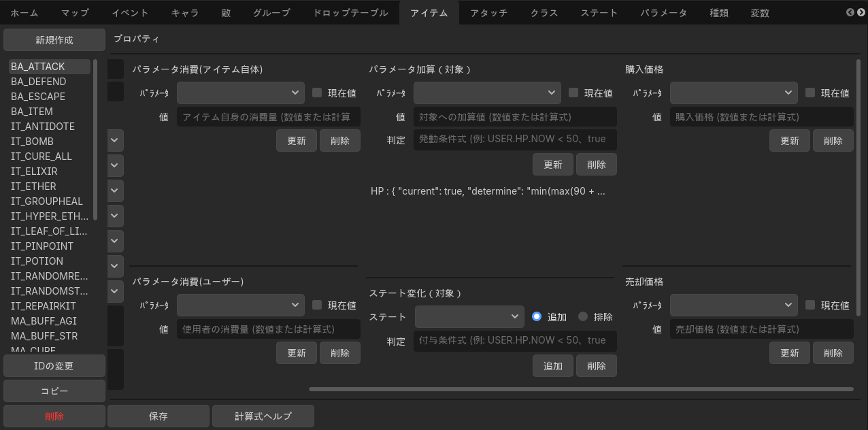Click the 新規作成 button
Viewport: 868px width, 430px height.
[54, 40]
